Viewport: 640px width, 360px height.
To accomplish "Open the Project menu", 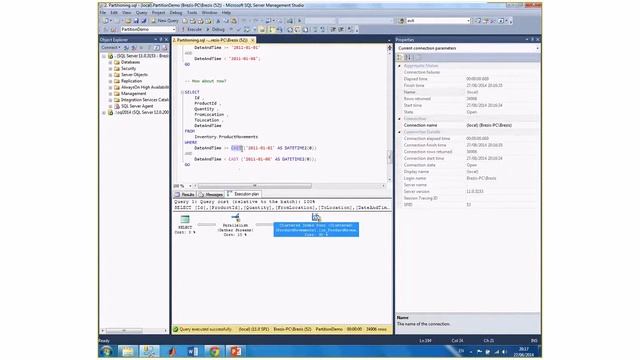I will pyautogui.click(x=158, y=13).
